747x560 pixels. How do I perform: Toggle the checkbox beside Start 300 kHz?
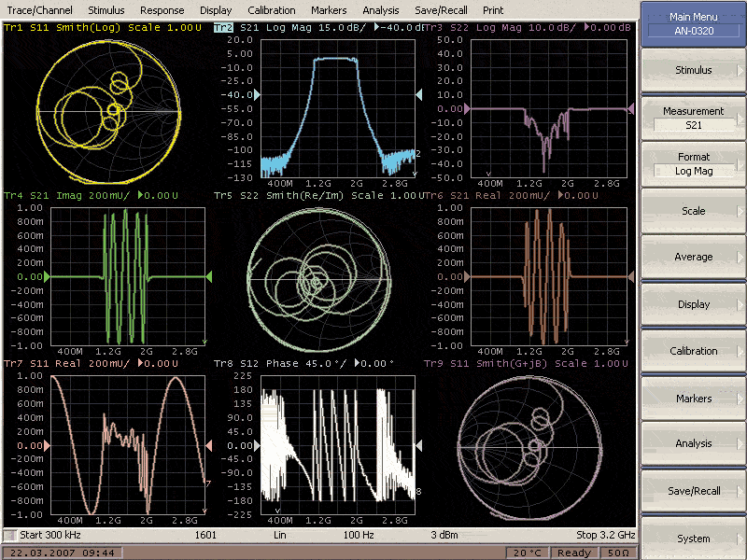click(9, 536)
